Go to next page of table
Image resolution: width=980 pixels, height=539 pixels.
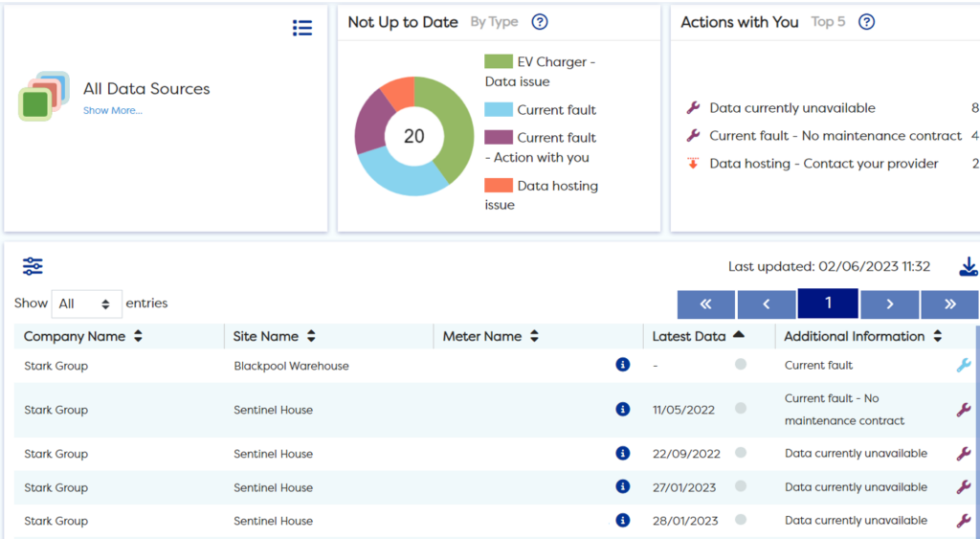click(889, 304)
